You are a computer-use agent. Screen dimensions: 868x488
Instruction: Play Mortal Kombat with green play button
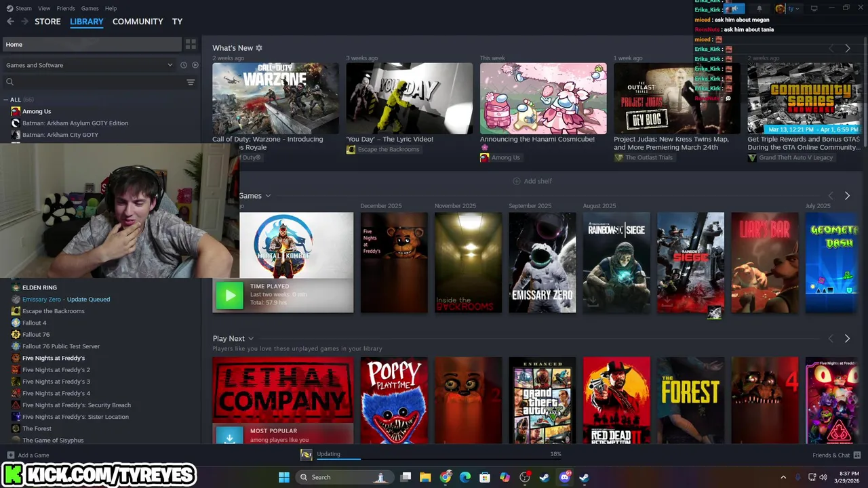click(229, 295)
